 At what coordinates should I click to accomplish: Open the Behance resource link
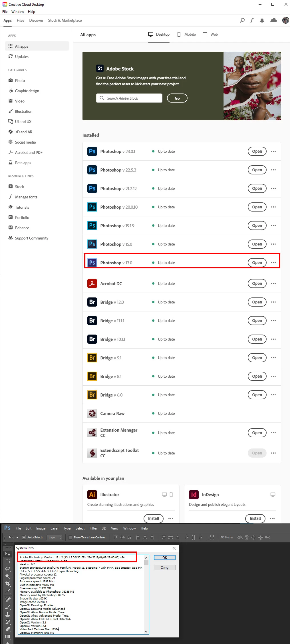point(37,228)
